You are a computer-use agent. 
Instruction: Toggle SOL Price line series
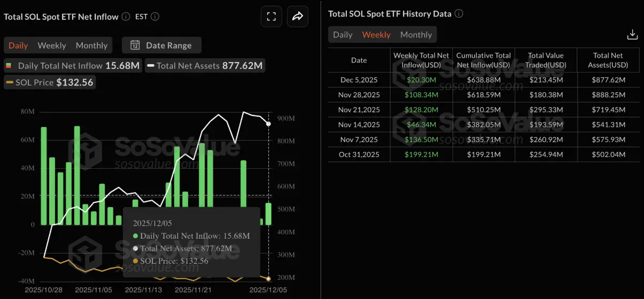coord(50,82)
